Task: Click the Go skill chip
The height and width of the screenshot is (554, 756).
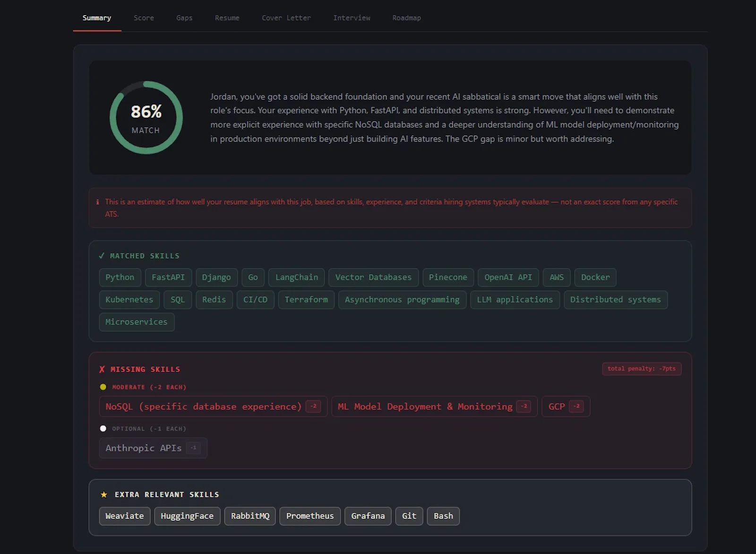Action: click(x=253, y=277)
